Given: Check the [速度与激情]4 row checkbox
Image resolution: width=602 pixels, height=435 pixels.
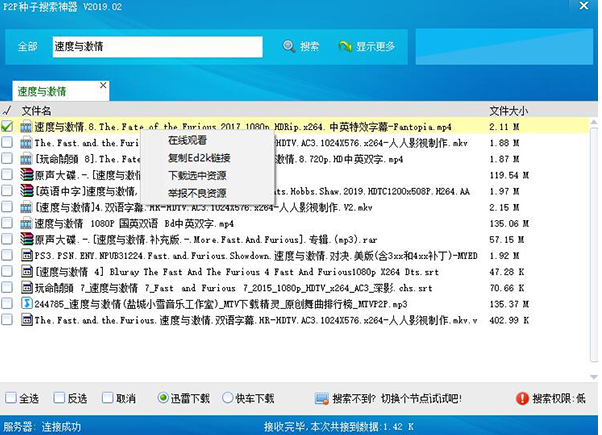Looking at the screenshot, I should (7, 207).
